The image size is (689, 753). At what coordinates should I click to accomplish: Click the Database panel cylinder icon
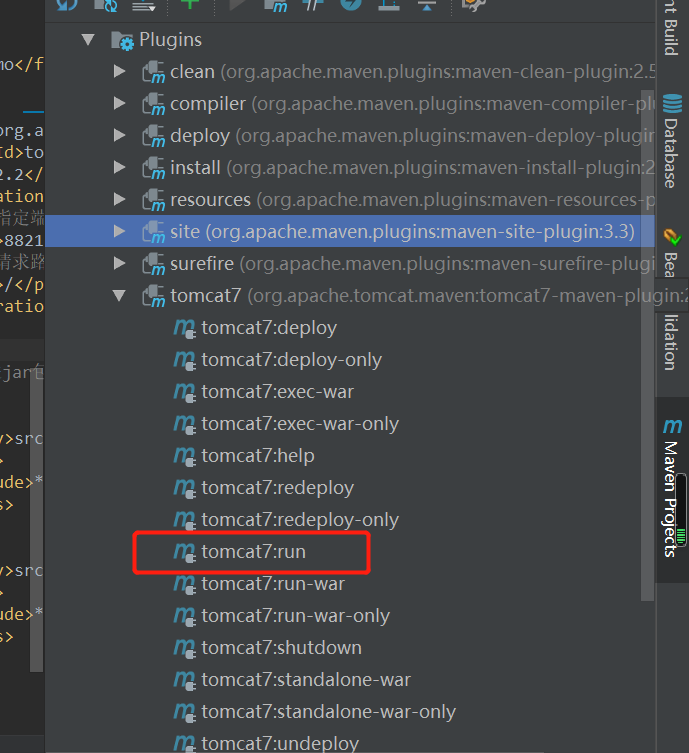pos(672,103)
